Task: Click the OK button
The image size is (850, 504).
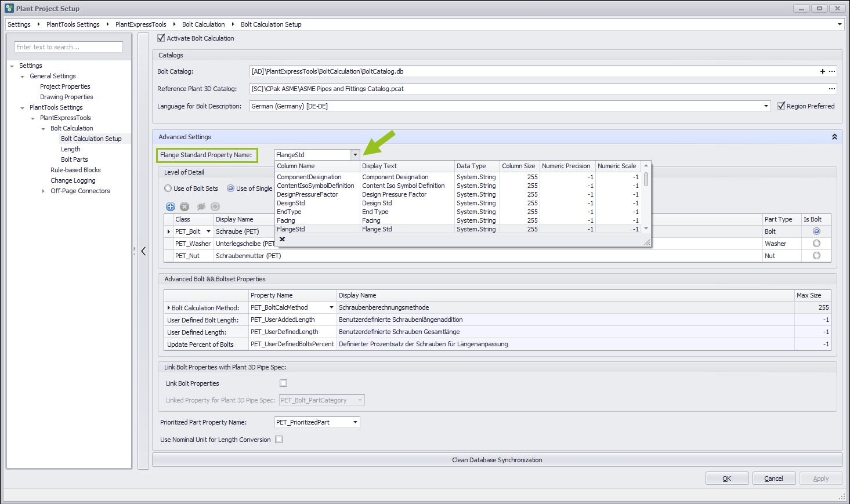Action: pos(726,478)
